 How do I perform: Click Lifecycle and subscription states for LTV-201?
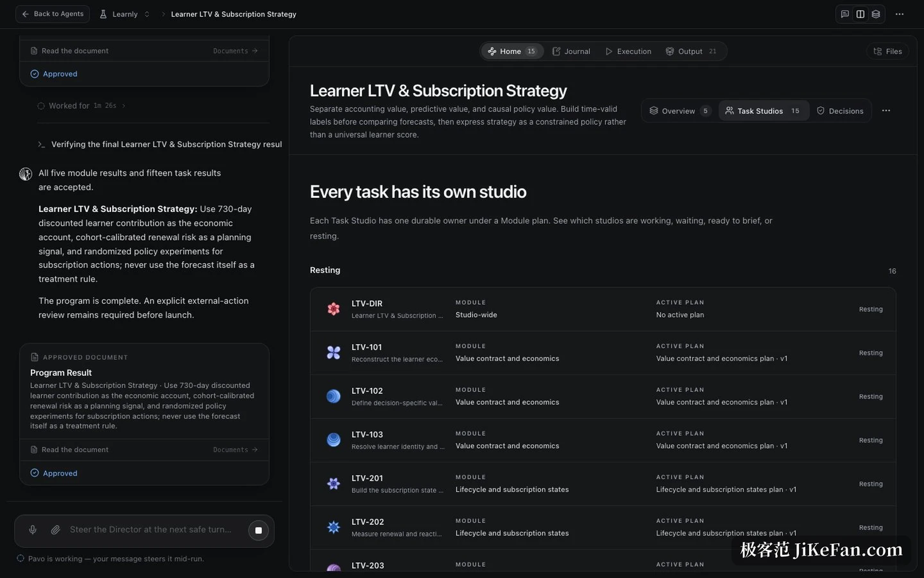[x=512, y=489]
